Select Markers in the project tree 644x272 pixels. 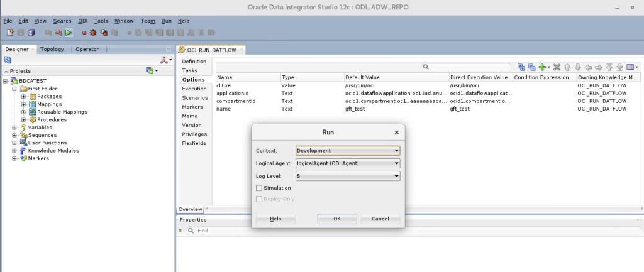point(38,158)
